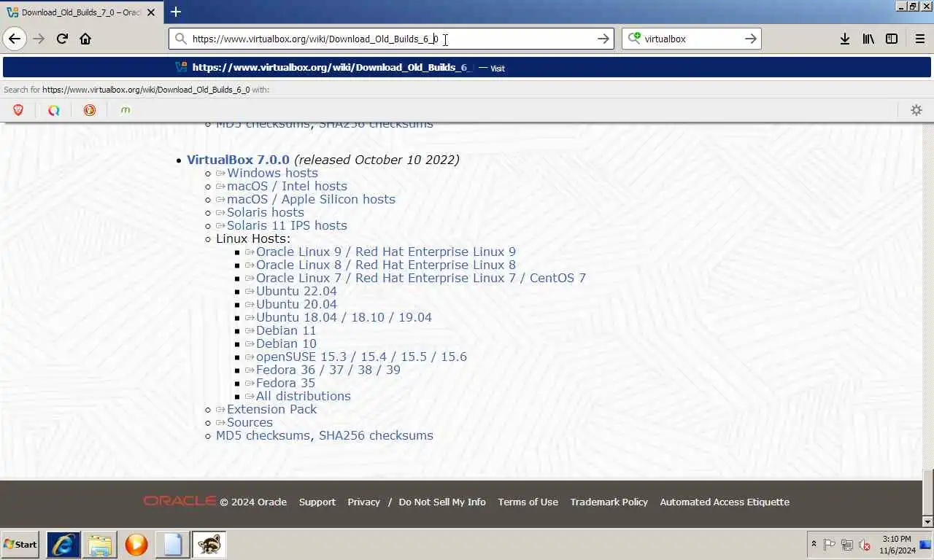Viewport: 934px width, 560px height.
Task: Open Ubuntu 18.04 / 18.10 / 19.04 link
Action: pyautogui.click(x=344, y=317)
